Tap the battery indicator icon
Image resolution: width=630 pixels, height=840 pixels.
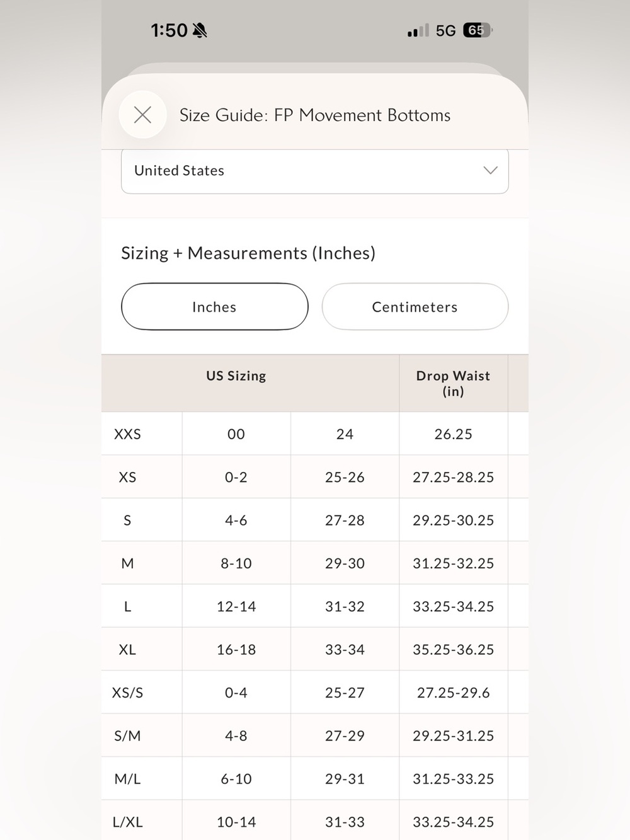coord(478,30)
